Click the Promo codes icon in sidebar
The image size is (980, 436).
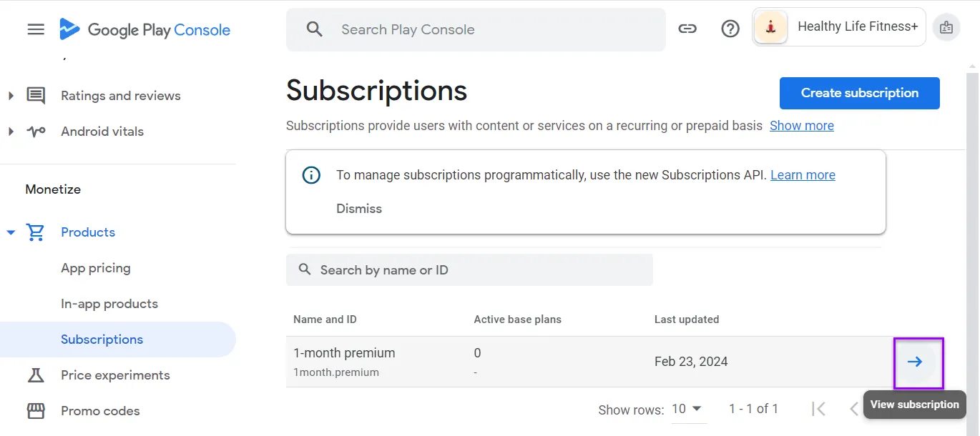35,410
